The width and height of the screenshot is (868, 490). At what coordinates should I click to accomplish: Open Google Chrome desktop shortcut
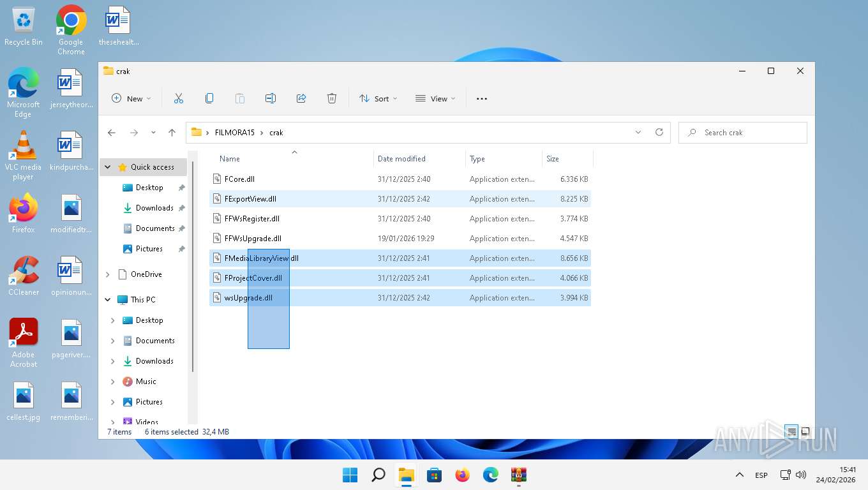[x=71, y=30]
